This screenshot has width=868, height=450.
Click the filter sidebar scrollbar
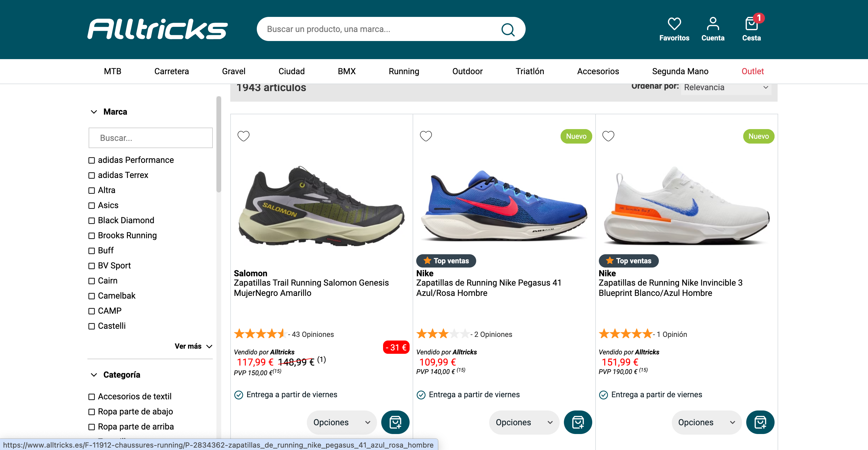219,145
